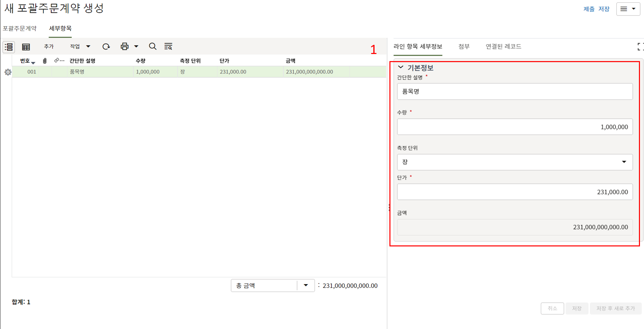Open the 작업 dropdown menu
This screenshot has width=644, height=329.
(80, 47)
